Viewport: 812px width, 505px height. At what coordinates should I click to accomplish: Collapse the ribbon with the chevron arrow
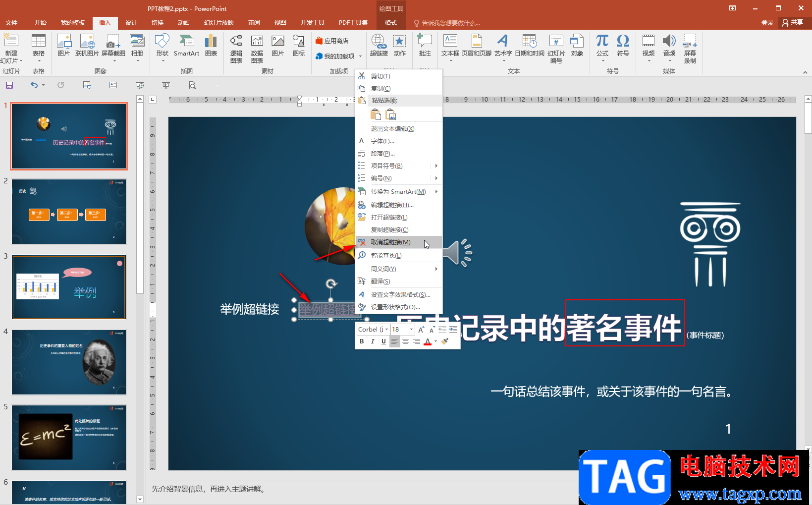point(805,72)
